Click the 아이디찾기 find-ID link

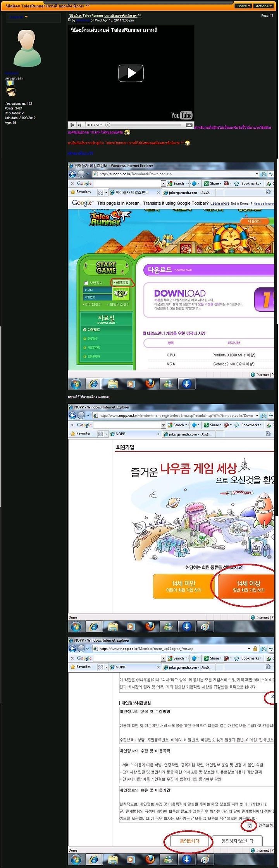click(x=93, y=305)
